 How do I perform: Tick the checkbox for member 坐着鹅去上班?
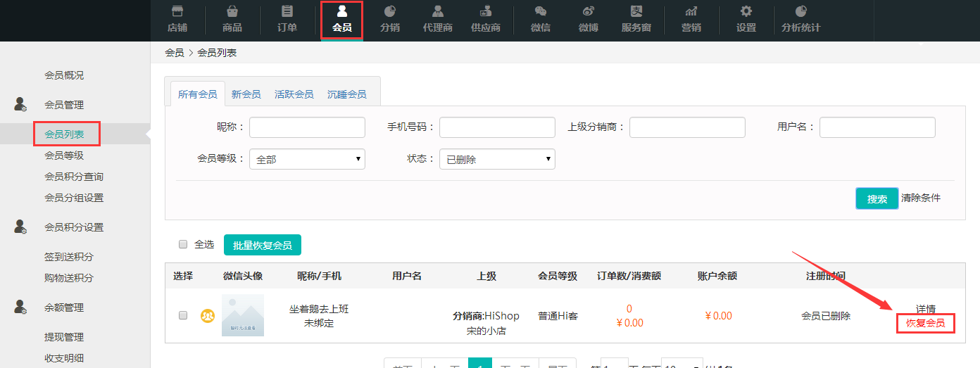point(183,316)
